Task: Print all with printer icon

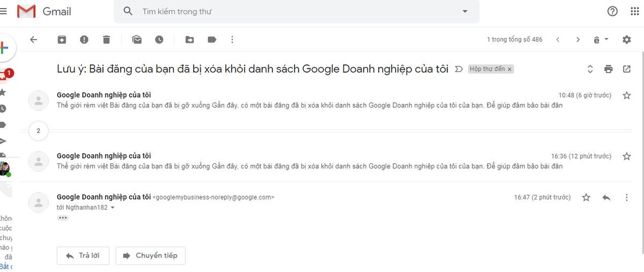Action: tap(608, 69)
